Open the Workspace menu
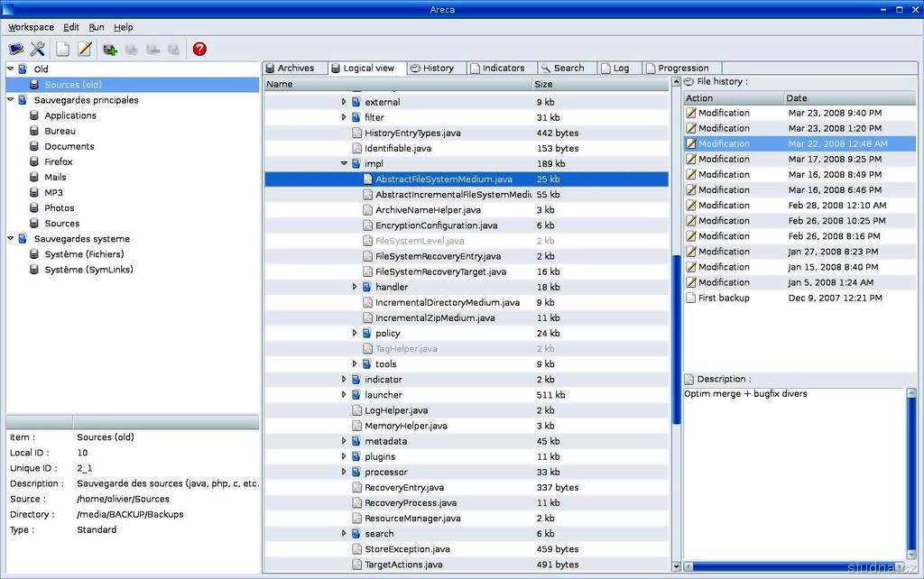The height and width of the screenshot is (579, 924). point(31,27)
